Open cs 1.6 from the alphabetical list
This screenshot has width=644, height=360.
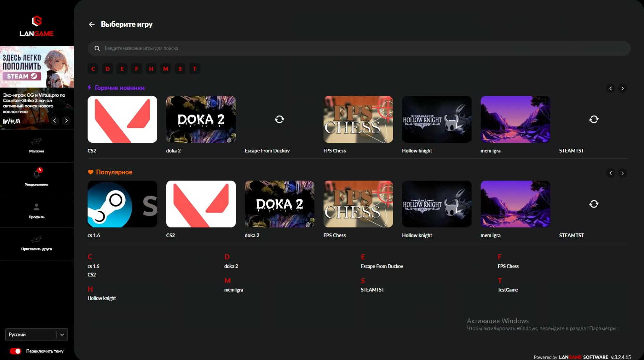tap(93, 267)
